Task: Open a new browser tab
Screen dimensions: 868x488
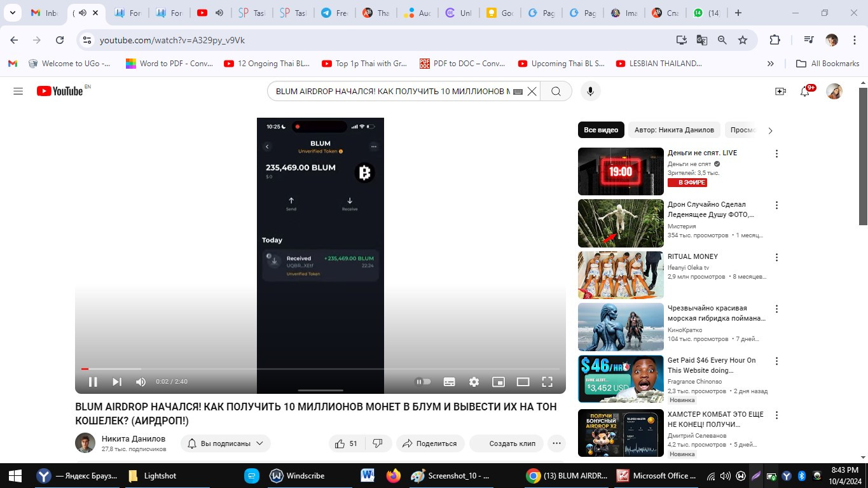Action: click(738, 13)
